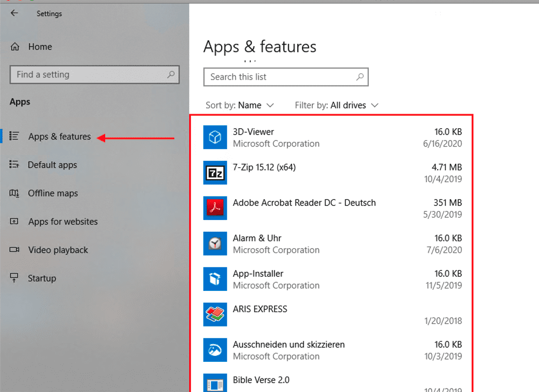
Task: Select the Bible Verse 2.0 entry
Action: coord(261,380)
